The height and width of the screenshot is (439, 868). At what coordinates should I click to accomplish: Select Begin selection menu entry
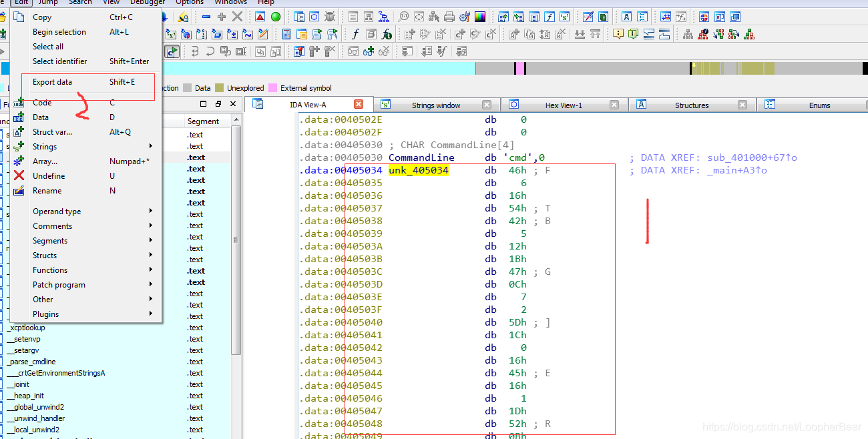(86, 32)
